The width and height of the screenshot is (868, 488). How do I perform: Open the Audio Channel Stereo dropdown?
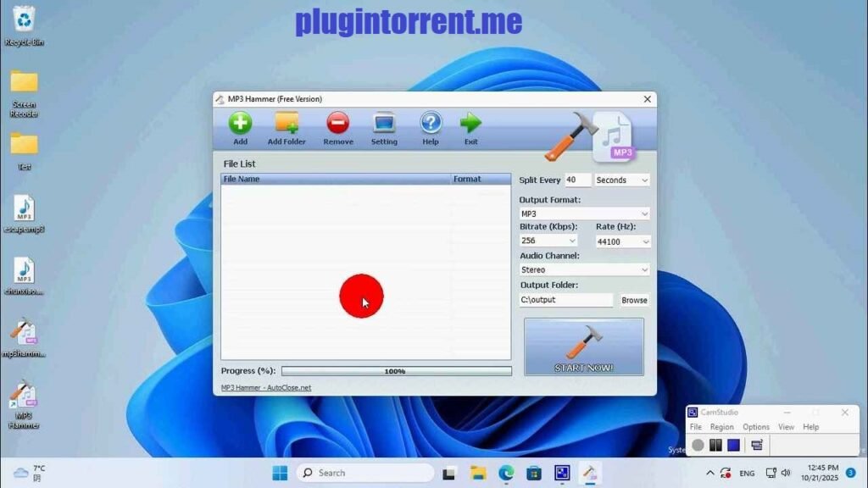[584, 269]
